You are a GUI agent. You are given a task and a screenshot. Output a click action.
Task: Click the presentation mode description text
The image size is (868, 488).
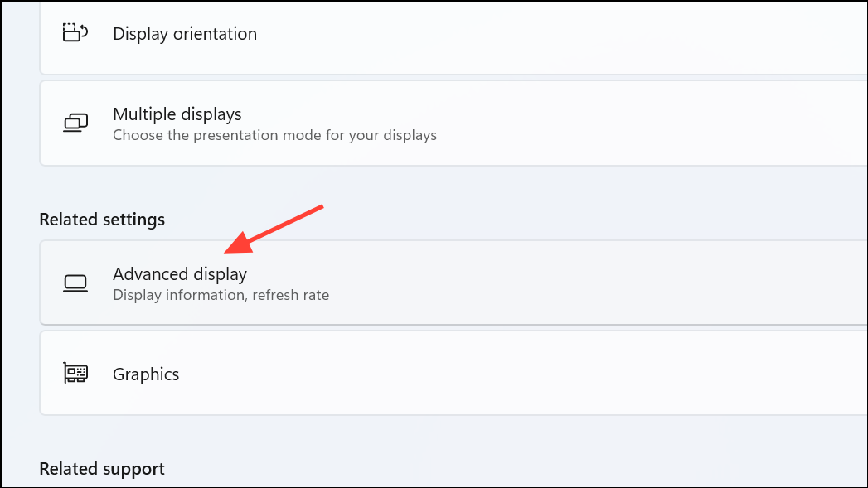[274, 135]
